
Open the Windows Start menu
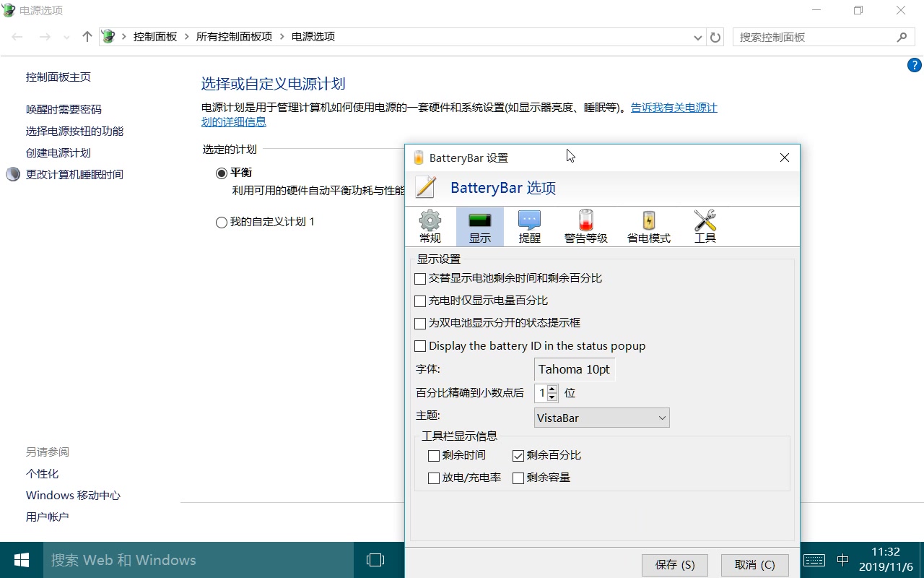22,560
